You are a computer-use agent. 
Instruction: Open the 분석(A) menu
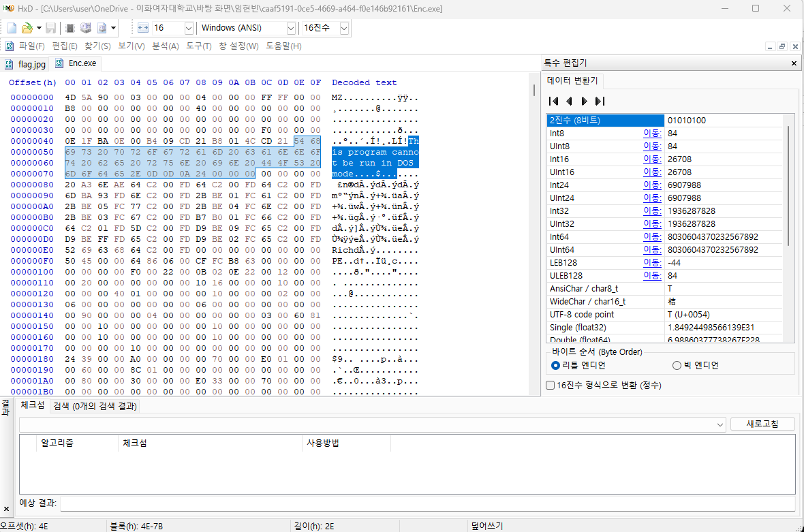pos(165,46)
